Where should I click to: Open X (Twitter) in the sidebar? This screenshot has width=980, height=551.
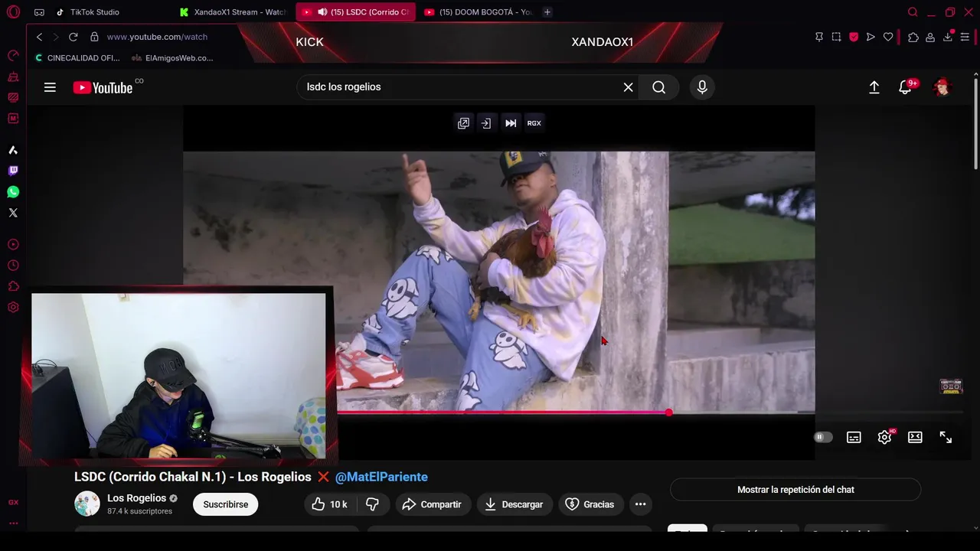pos(13,213)
